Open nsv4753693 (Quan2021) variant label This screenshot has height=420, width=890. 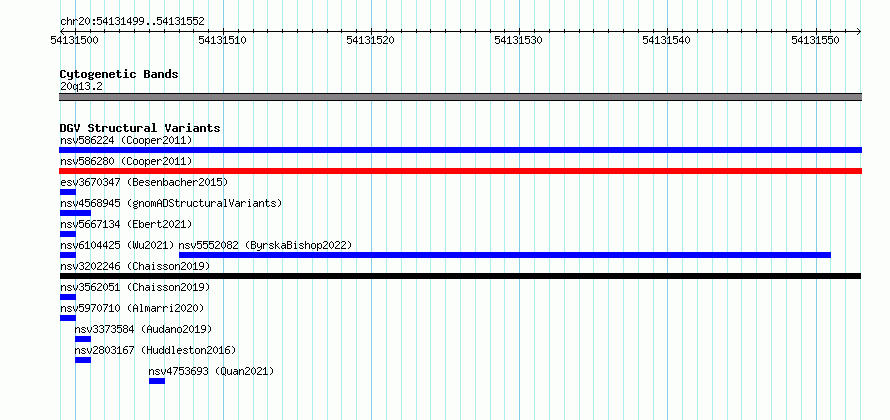(x=211, y=371)
